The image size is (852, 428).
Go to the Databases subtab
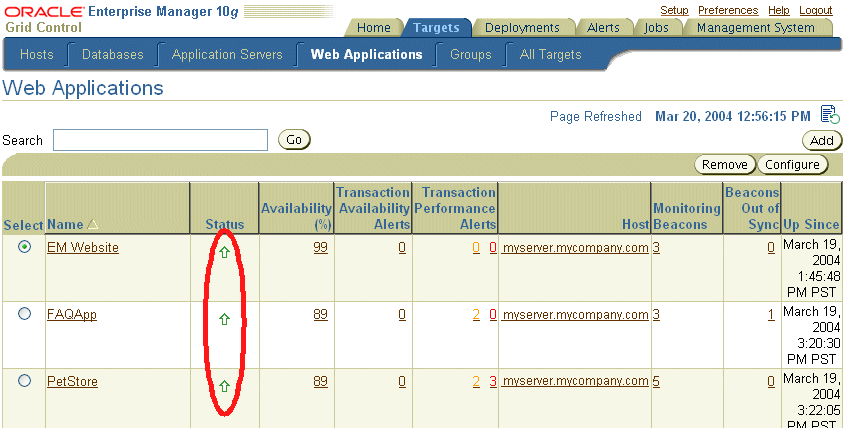(112, 54)
